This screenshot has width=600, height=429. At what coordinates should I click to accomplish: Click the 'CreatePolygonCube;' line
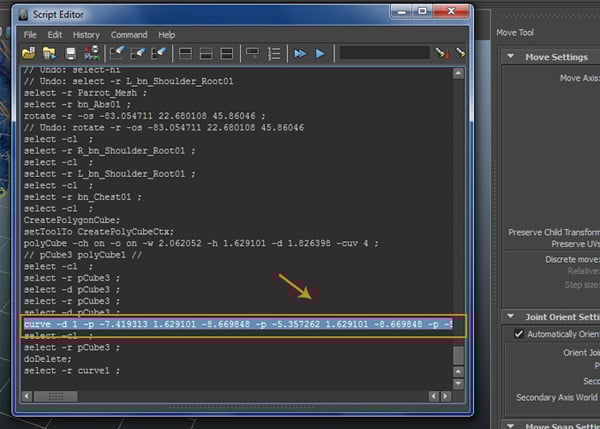click(72, 220)
